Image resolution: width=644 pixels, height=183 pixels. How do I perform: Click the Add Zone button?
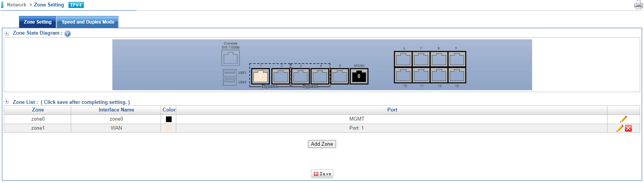tap(322, 144)
